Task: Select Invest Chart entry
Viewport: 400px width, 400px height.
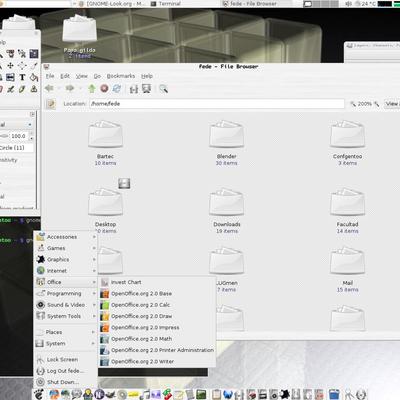Action: [157, 282]
